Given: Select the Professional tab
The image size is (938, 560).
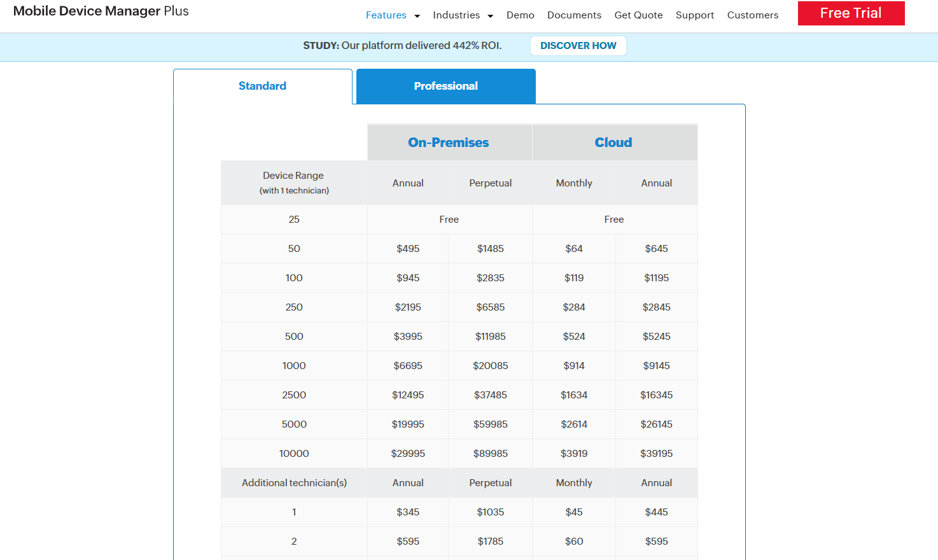Looking at the screenshot, I should coord(445,86).
